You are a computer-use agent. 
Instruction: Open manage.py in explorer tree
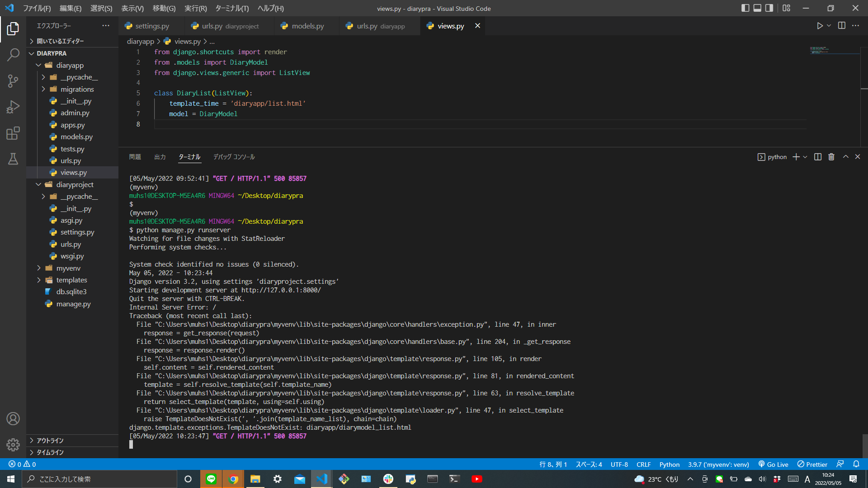[72, 304]
